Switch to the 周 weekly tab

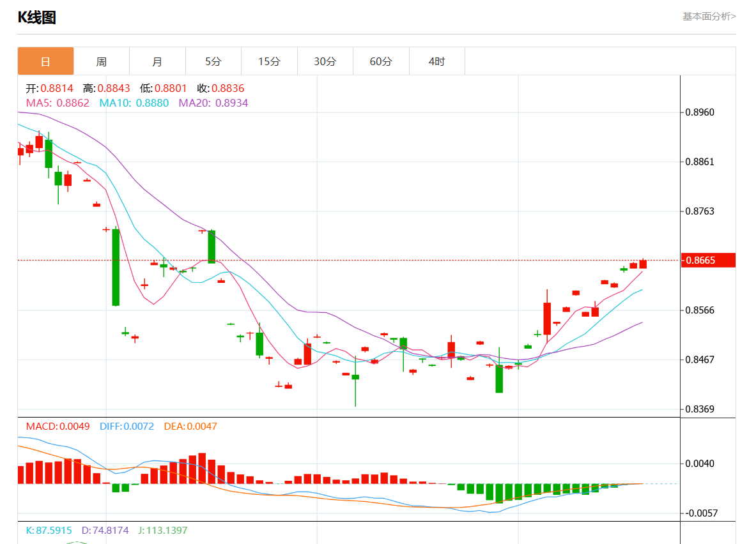pos(102,61)
